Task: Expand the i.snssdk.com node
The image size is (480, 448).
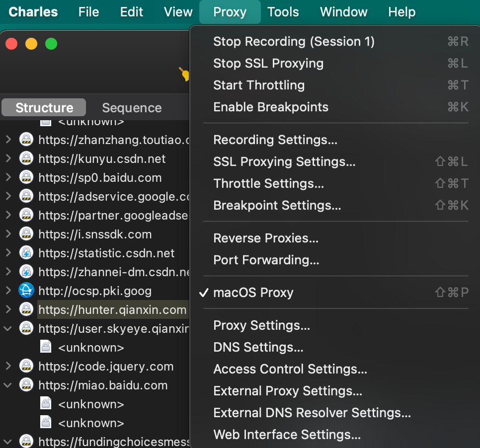Action: 8,234
